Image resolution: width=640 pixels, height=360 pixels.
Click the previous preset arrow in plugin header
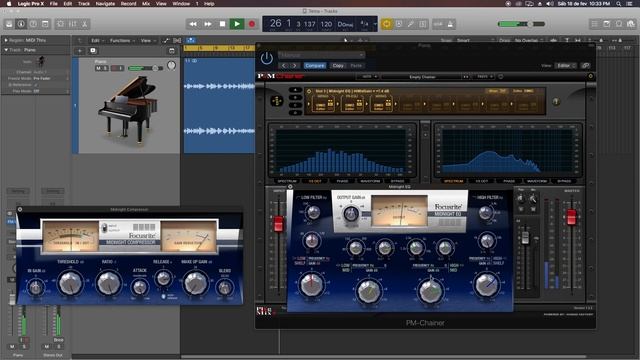coord(284,66)
